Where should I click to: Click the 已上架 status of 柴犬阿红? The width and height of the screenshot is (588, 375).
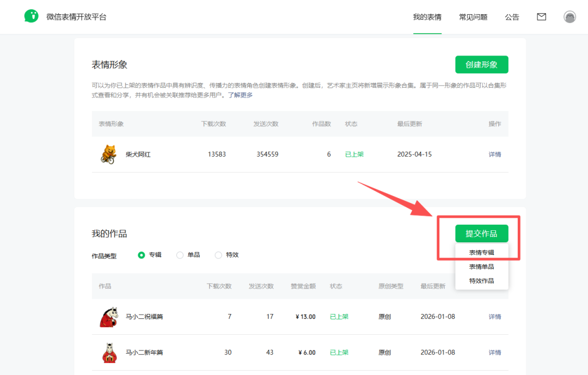[354, 155]
